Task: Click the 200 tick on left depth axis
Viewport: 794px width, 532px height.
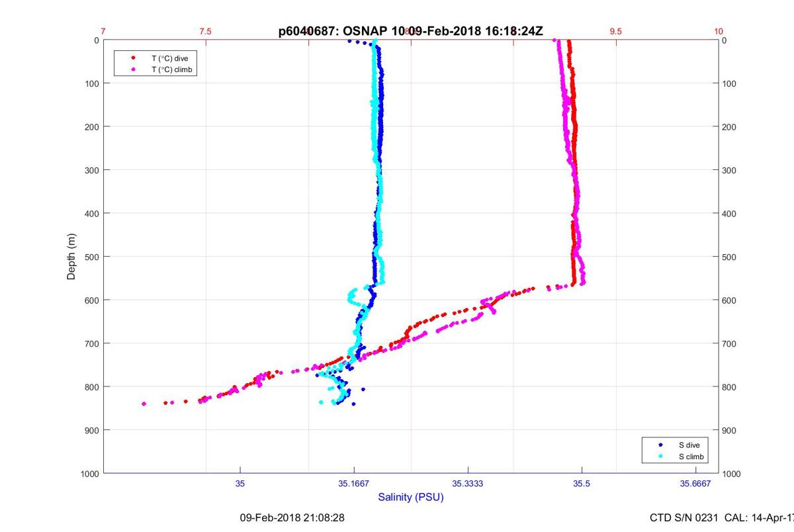Action: point(91,126)
